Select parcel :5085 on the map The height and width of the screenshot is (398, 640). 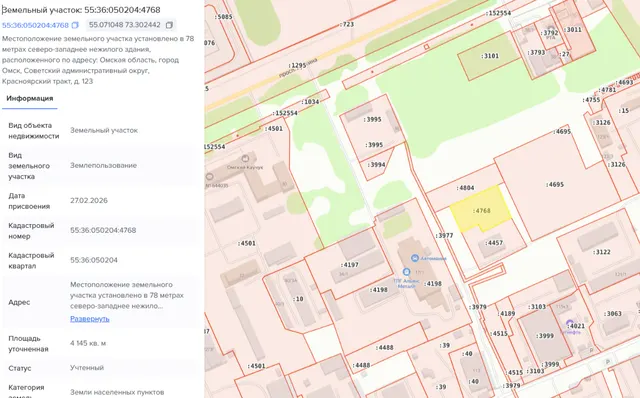[223, 17]
